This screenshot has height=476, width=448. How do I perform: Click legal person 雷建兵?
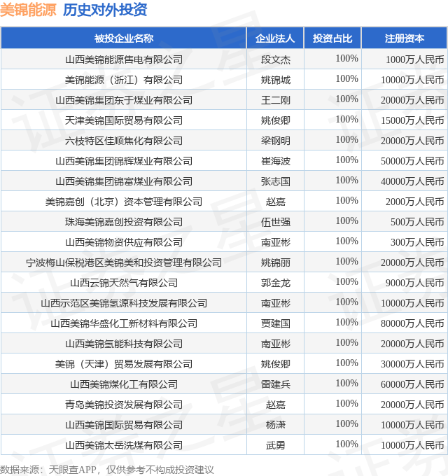coord(276,384)
